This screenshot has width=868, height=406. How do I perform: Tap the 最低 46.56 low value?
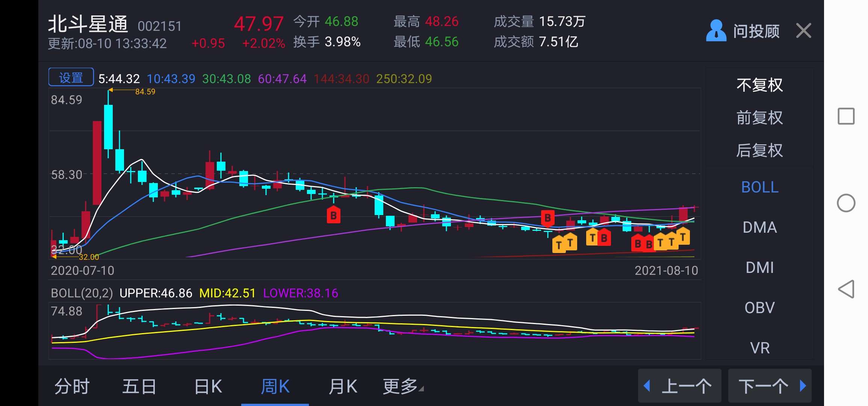click(x=426, y=42)
